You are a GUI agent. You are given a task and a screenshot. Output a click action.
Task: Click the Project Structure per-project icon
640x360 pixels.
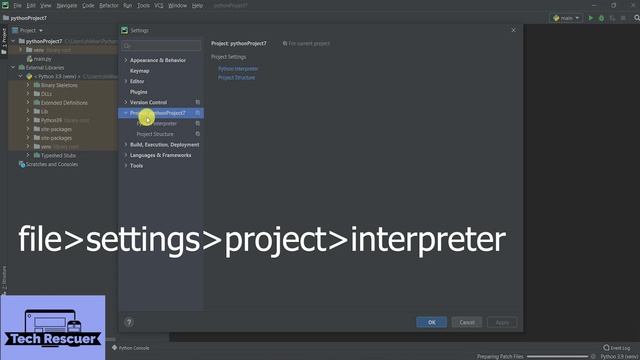198,134
